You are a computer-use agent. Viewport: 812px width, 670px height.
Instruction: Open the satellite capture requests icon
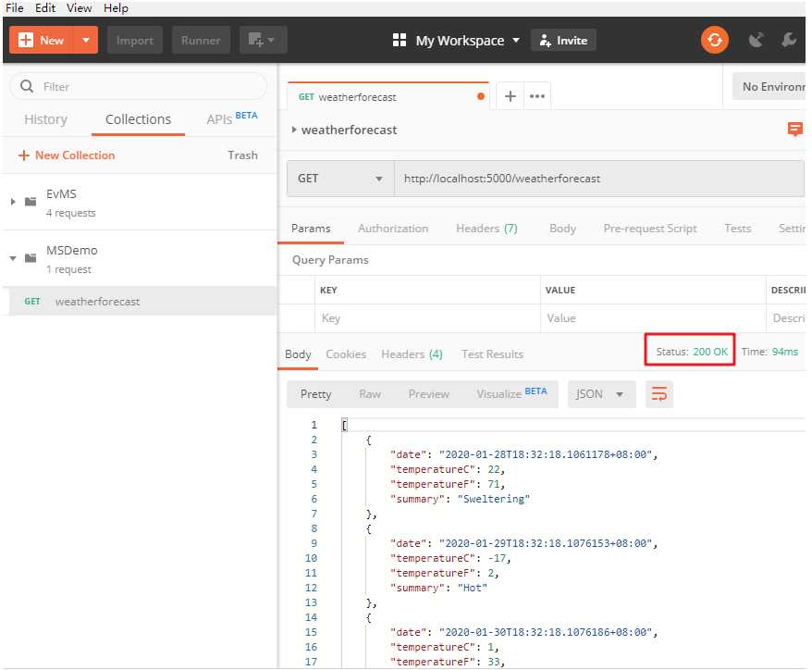757,40
